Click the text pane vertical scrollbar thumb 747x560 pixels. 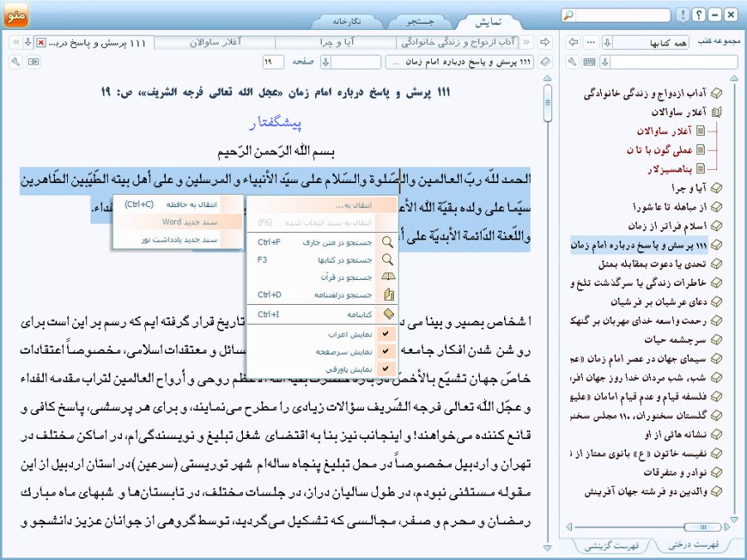click(x=547, y=103)
